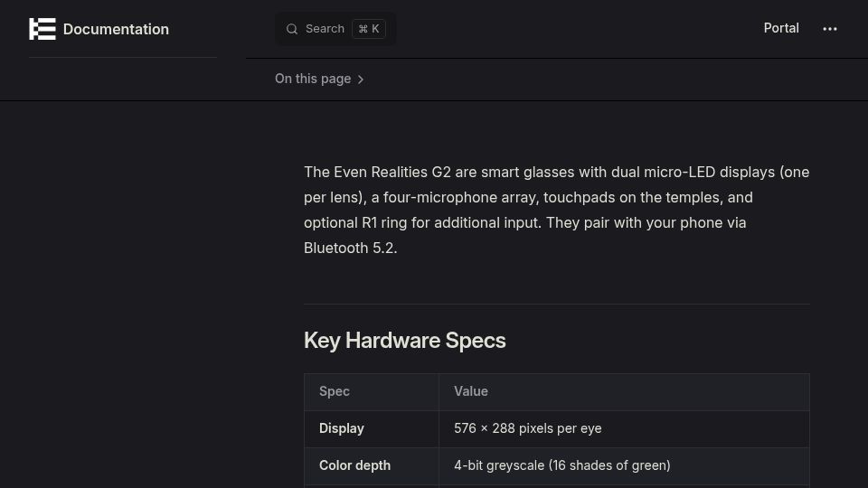Image resolution: width=868 pixels, height=488 pixels.
Task: Click the Display row label
Action: [342, 428]
